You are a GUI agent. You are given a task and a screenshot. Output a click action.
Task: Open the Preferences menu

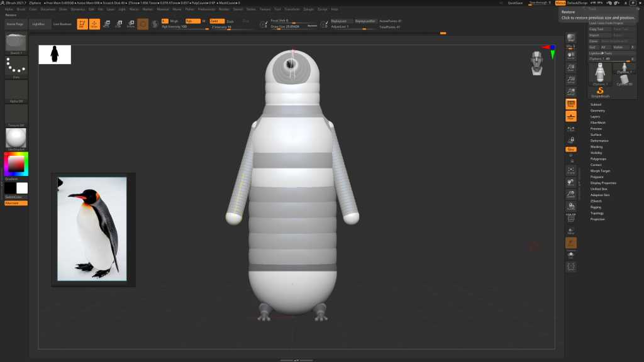point(206,9)
